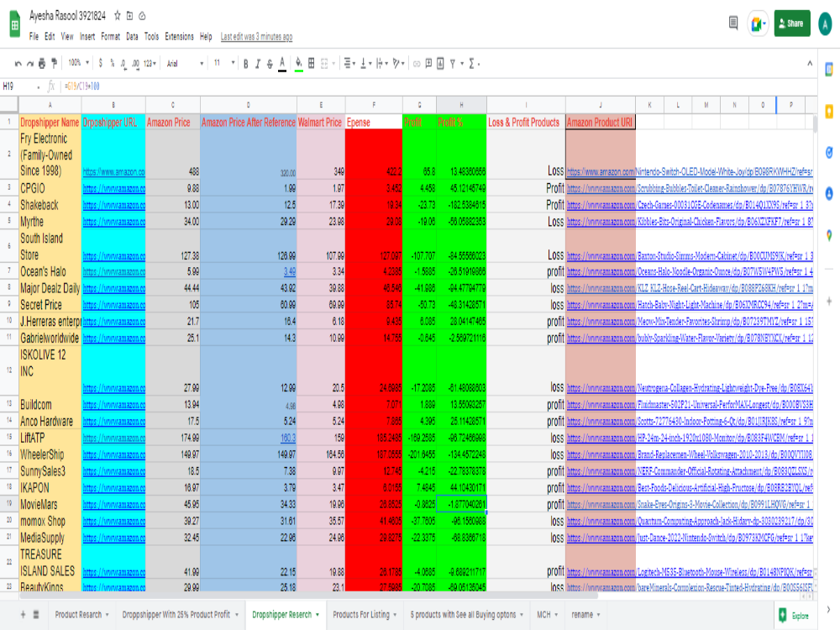The width and height of the screenshot is (840, 630).
Task: Move document to a folder
Action: (x=129, y=16)
